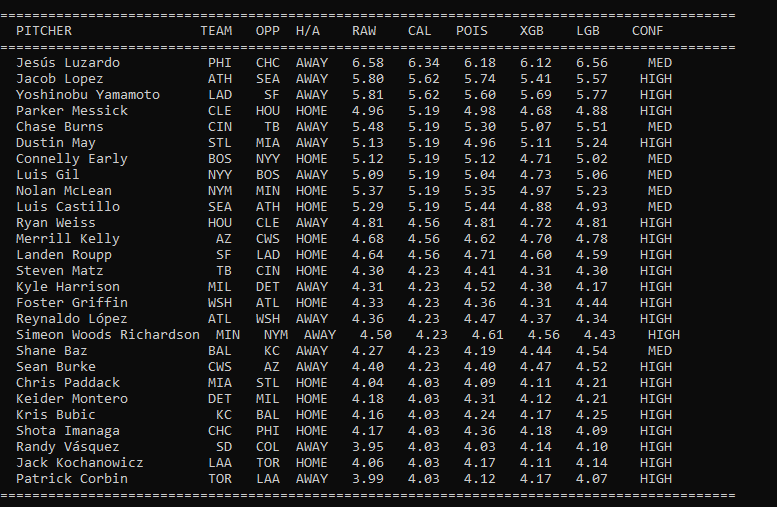The height and width of the screenshot is (507, 777).
Task: Click TOR opponent in Jack Kochanowicz row
Action: (268, 462)
